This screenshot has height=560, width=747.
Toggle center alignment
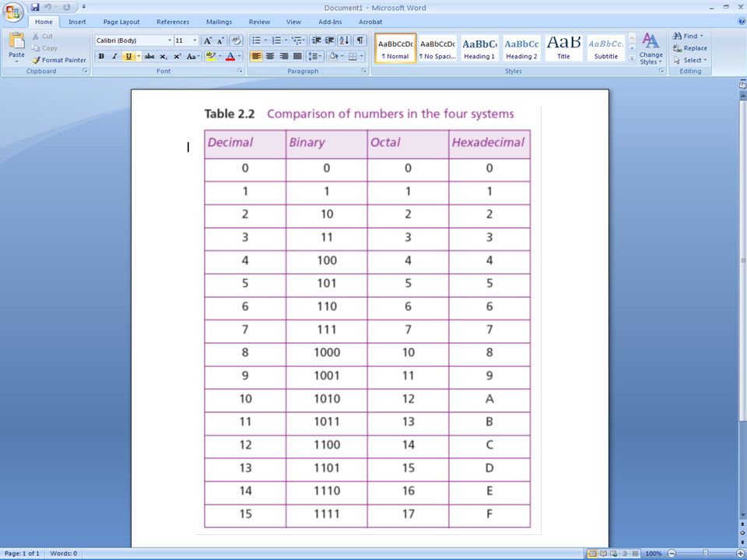pos(270,56)
